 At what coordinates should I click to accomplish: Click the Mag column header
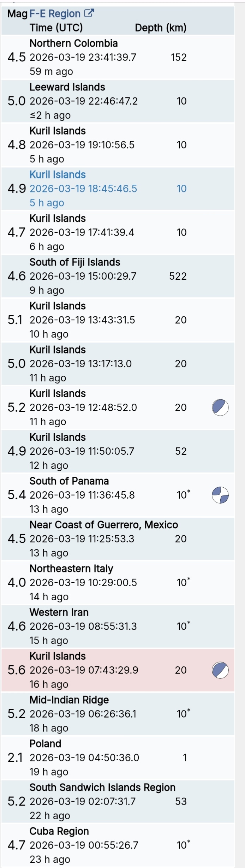pos(17,14)
